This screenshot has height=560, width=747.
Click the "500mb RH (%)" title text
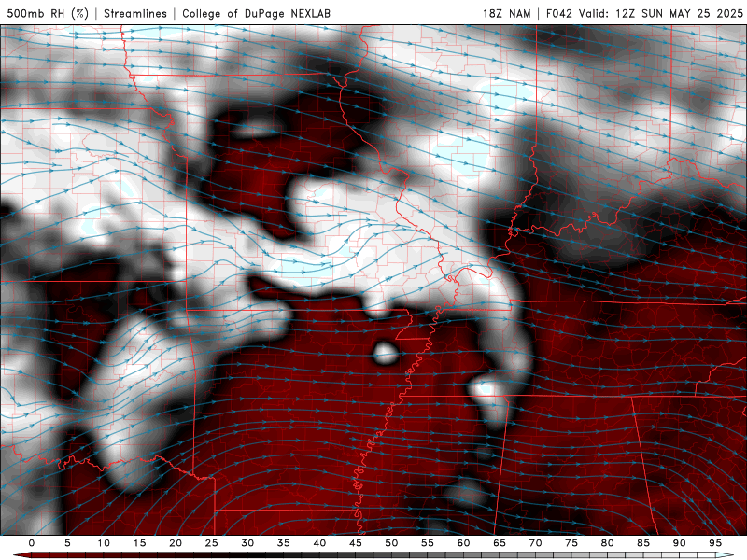48,13
